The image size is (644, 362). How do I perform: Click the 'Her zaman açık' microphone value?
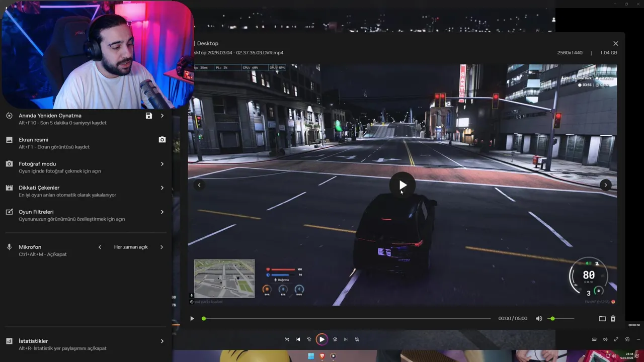131,247
